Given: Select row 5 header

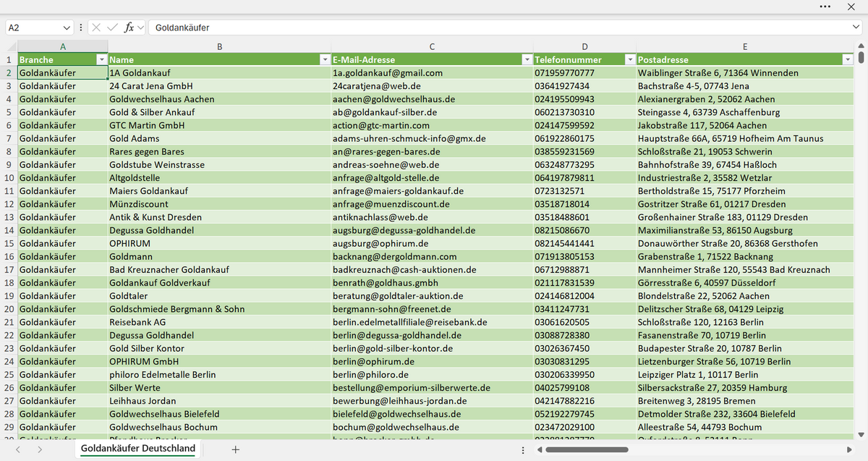Looking at the screenshot, I should 9,112.
